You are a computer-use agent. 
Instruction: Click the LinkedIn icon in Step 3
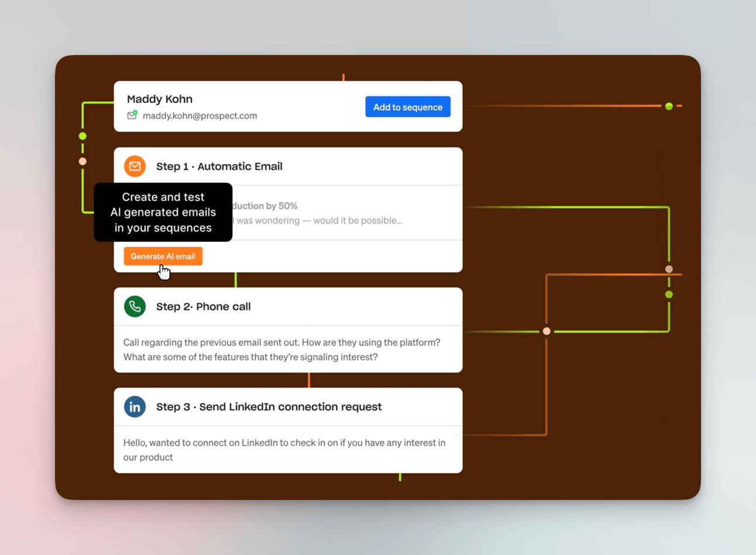(135, 406)
